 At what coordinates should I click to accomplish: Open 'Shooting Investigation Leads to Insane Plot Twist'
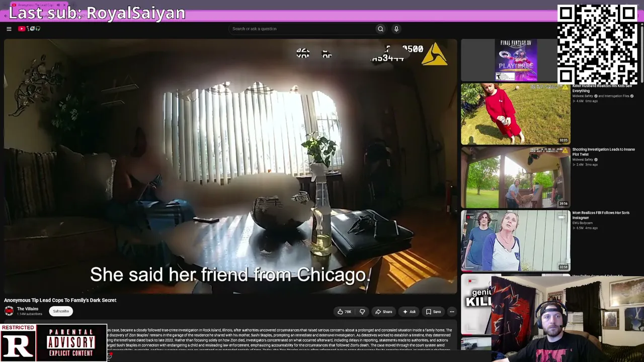(603, 152)
